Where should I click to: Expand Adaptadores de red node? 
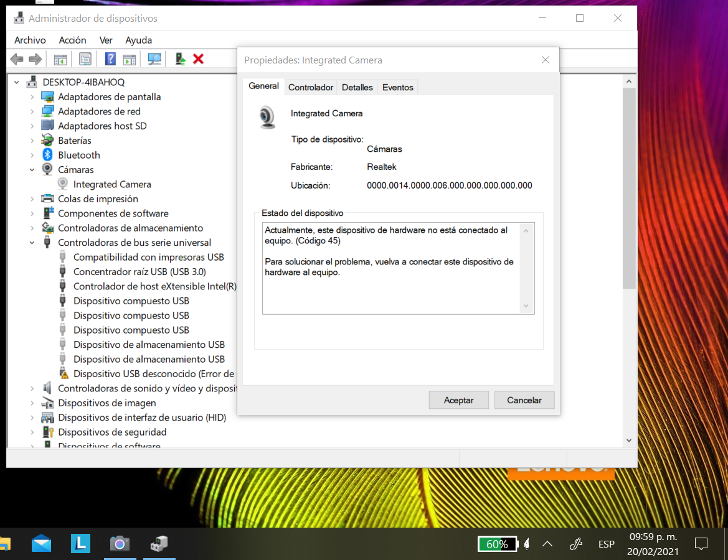[32, 111]
